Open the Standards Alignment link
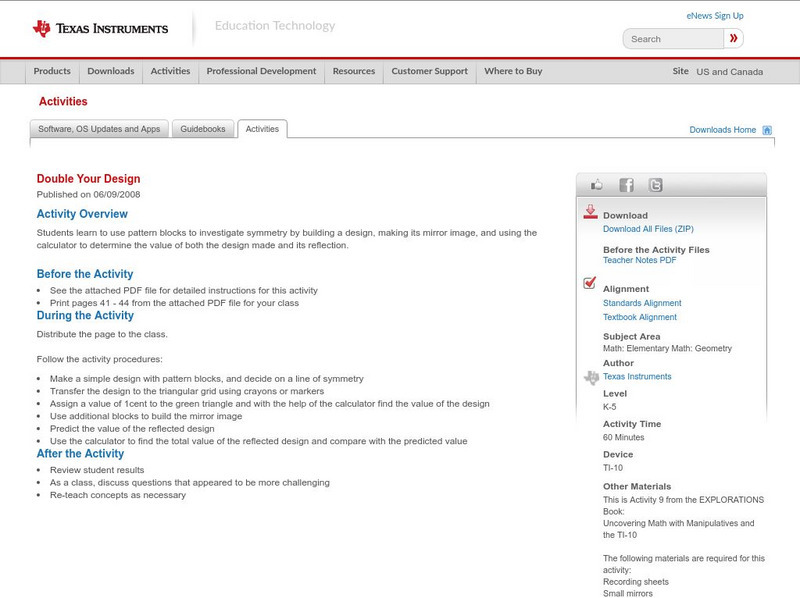This screenshot has height=598, width=800. pyautogui.click(x=642, y=303)
